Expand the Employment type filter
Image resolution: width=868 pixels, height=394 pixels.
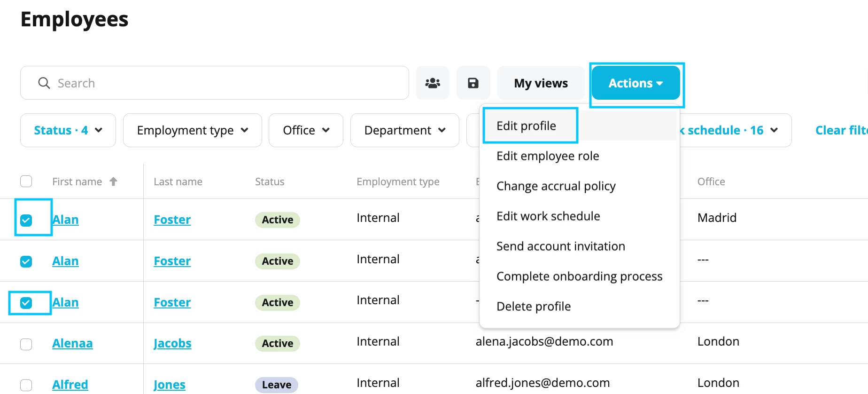(193, 130)
